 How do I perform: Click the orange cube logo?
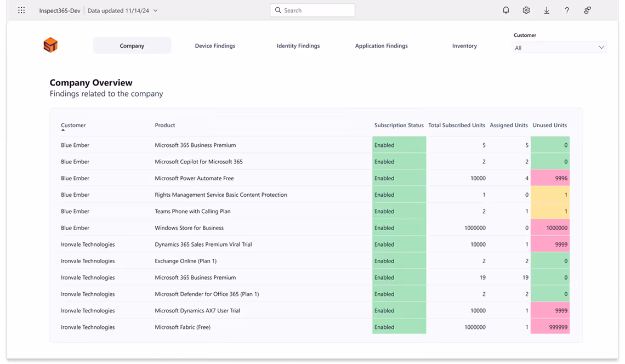50,44
